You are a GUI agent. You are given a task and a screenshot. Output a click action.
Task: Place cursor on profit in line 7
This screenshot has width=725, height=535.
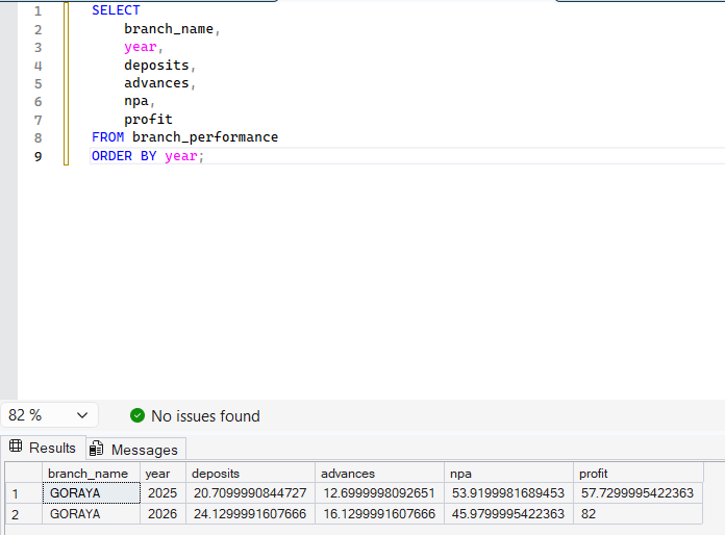click(x=148, y=119)
